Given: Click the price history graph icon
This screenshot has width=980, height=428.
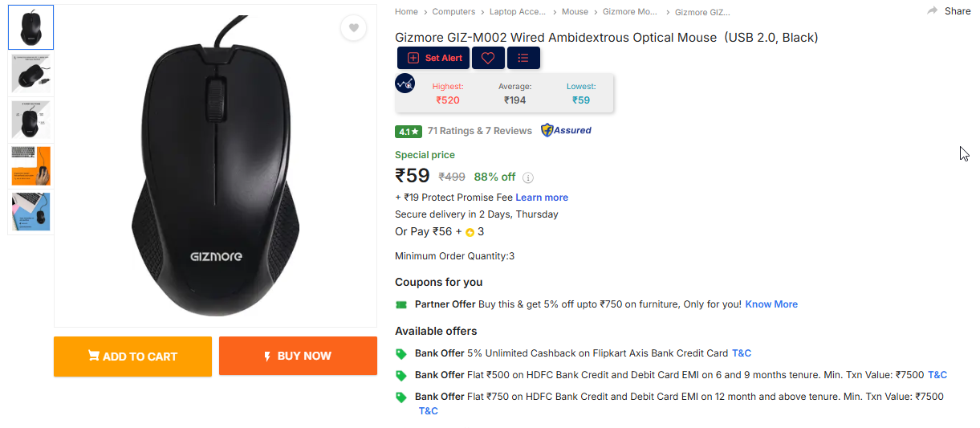Looking at the screenshot, I should (405, 83).
